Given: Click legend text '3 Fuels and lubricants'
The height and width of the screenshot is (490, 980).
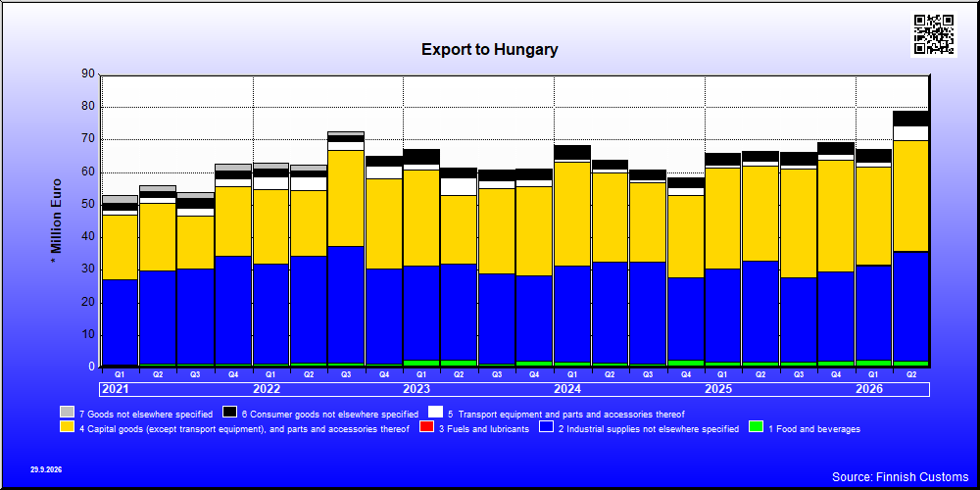Looking at the screenshot, I should pos(484,429).
